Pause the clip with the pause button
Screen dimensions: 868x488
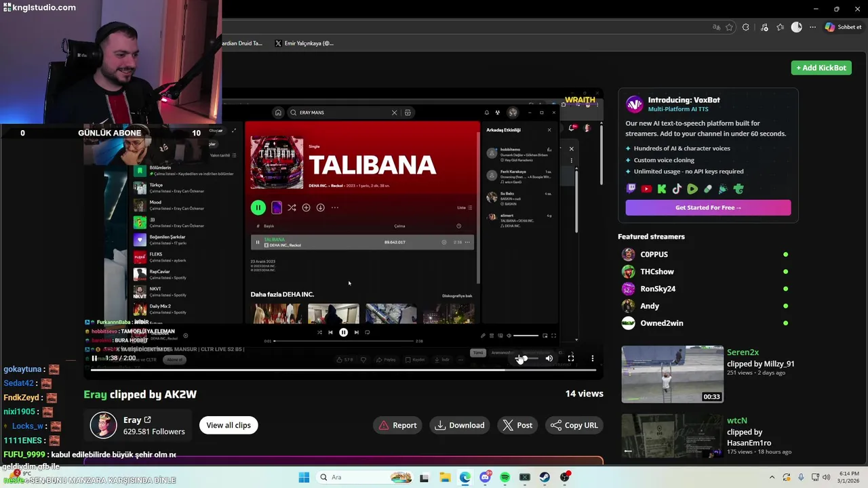[x=94, y=358]
